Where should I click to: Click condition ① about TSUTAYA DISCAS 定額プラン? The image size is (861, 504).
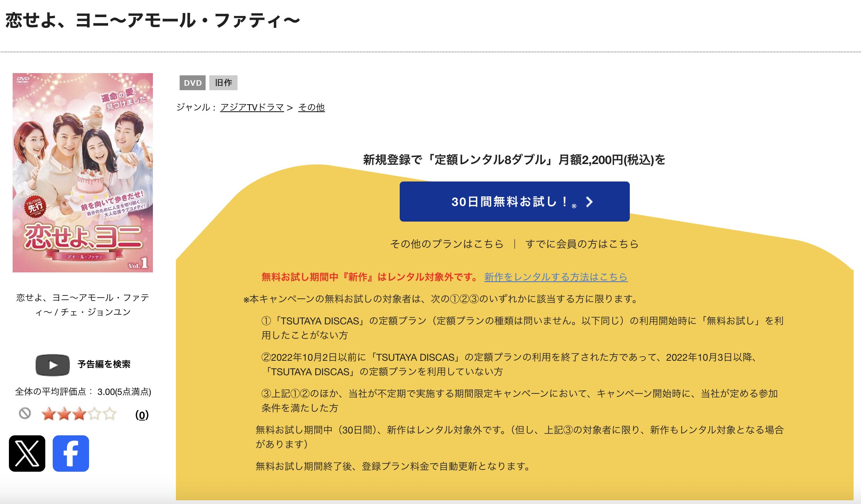point(523,328)
